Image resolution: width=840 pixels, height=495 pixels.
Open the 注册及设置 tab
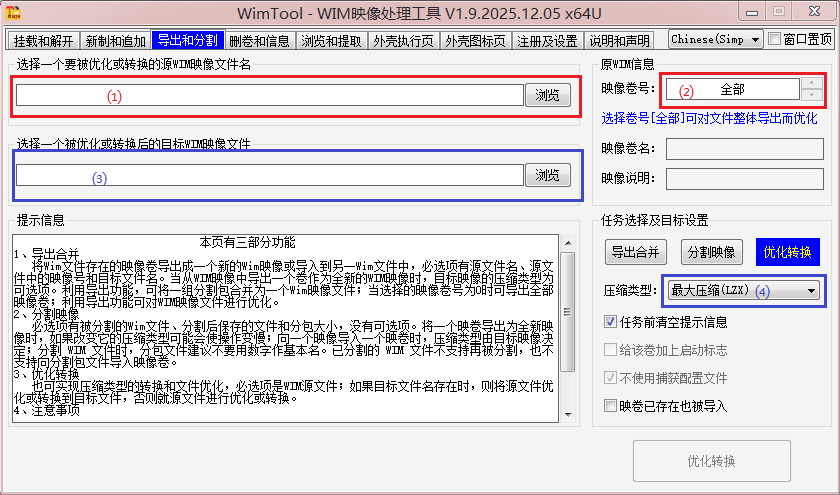547,41
